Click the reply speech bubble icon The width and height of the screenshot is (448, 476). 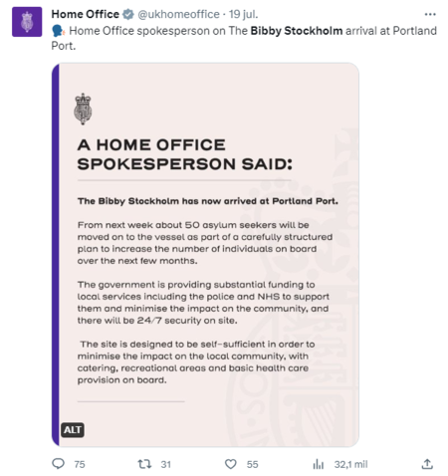pyautogui.click(x=59, y=463)
